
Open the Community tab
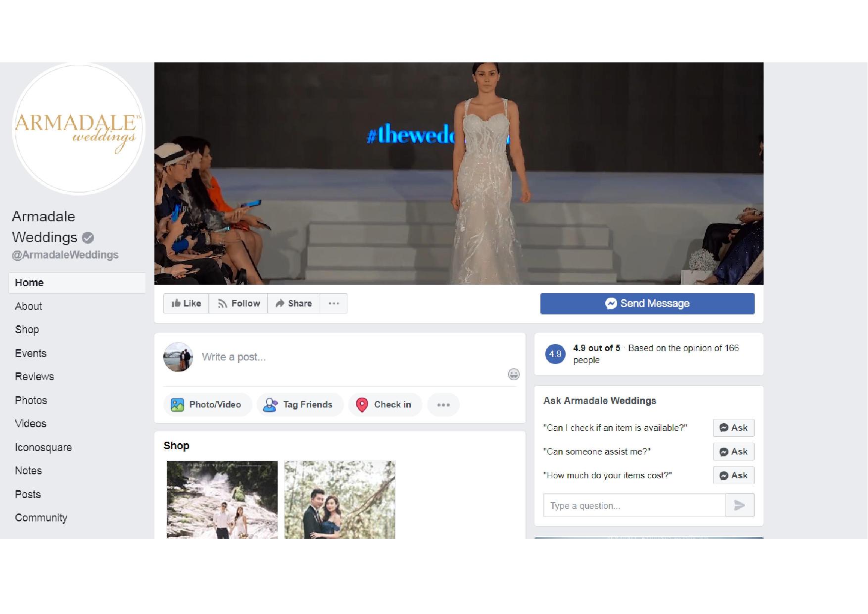[x=41, y=518]
